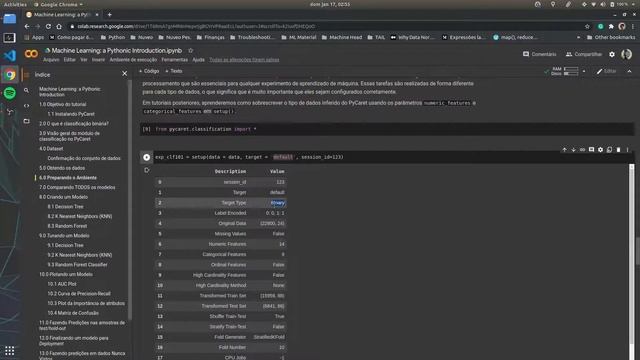The height and width of the screenshot is (360, 640).
Task: Jump to 8.1 Decision Tree section
Action: pos(65,207)
